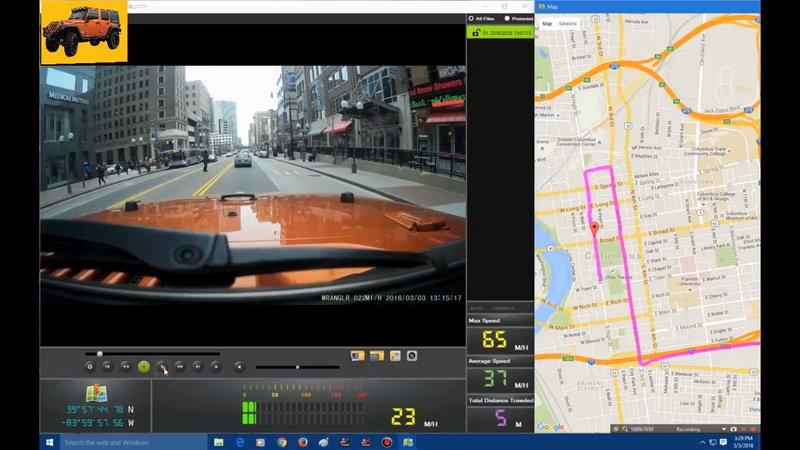Click the Google logo link on map
Screen dimensions: 800x450
click(x=551, y=427)
